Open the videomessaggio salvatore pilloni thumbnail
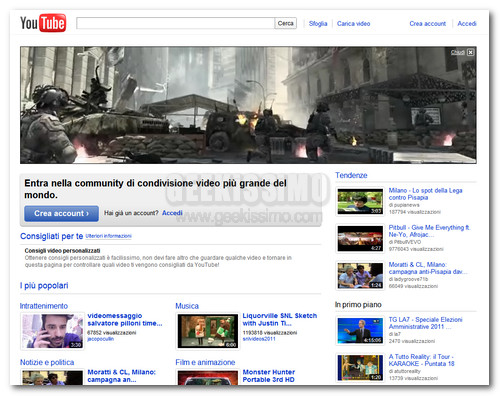 pos(53,331)
